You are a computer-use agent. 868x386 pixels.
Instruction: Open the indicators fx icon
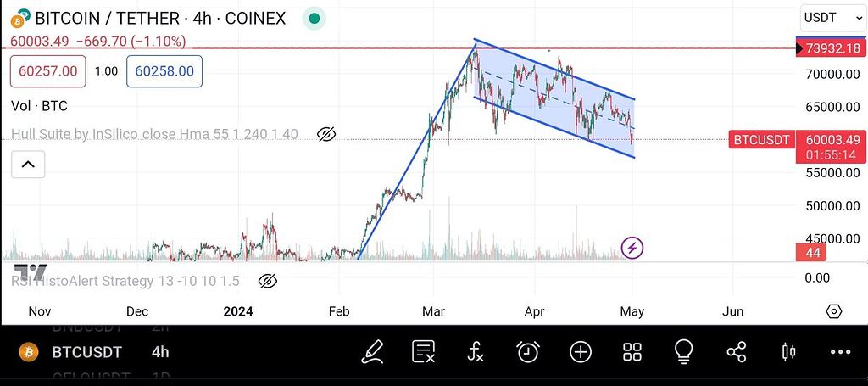click(x=476, y=351)
